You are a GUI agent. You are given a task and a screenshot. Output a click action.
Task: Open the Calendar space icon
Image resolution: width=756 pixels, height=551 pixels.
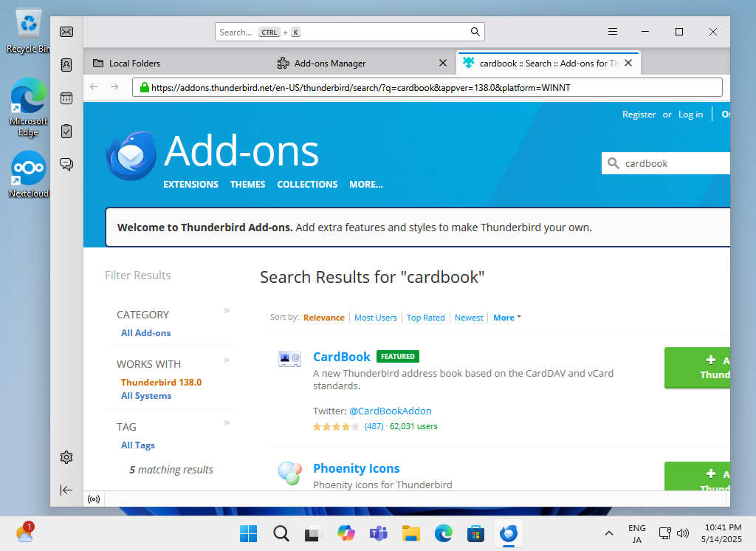[x=66, y=98]
